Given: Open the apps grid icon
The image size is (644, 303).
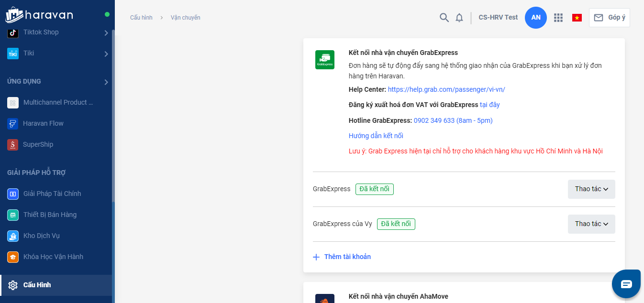Looking at the screenshot, I should point(558,18).
